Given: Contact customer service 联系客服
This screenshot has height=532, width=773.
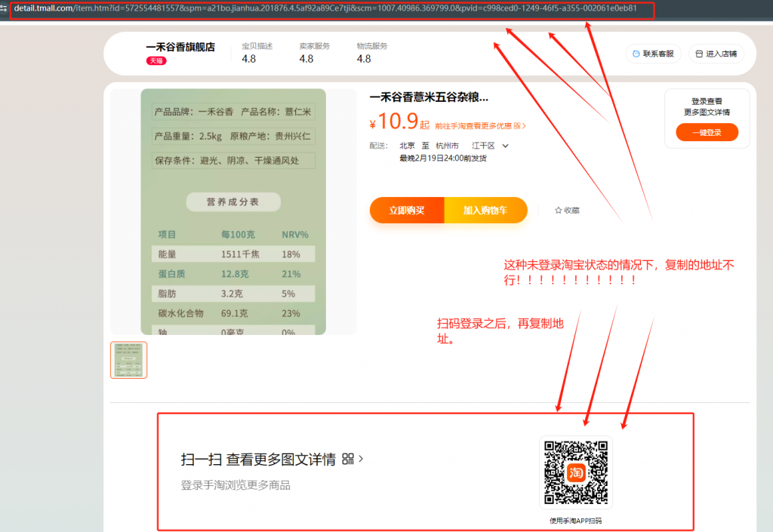Looking at the screenshot, I should coord(653,54).
